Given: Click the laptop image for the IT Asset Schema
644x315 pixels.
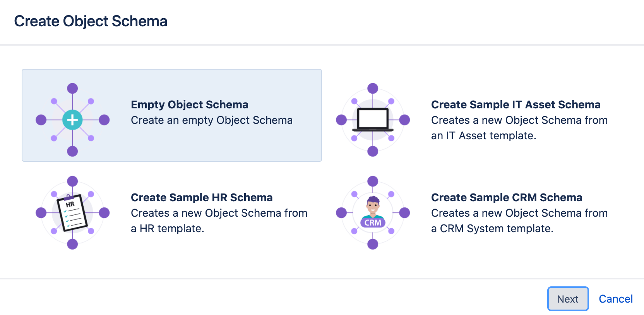Looking at the screenshot, I should click(373, 119).
